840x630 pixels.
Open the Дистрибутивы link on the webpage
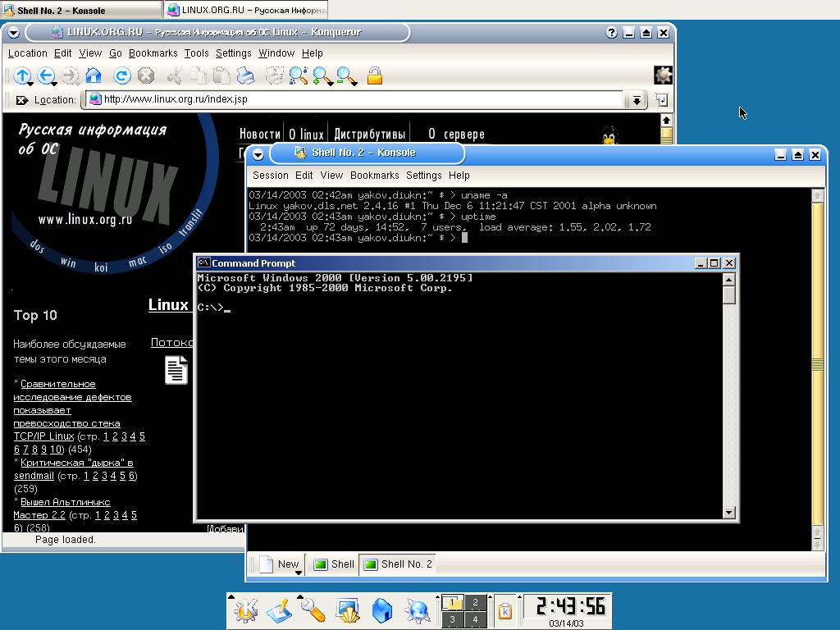point(369,134)
